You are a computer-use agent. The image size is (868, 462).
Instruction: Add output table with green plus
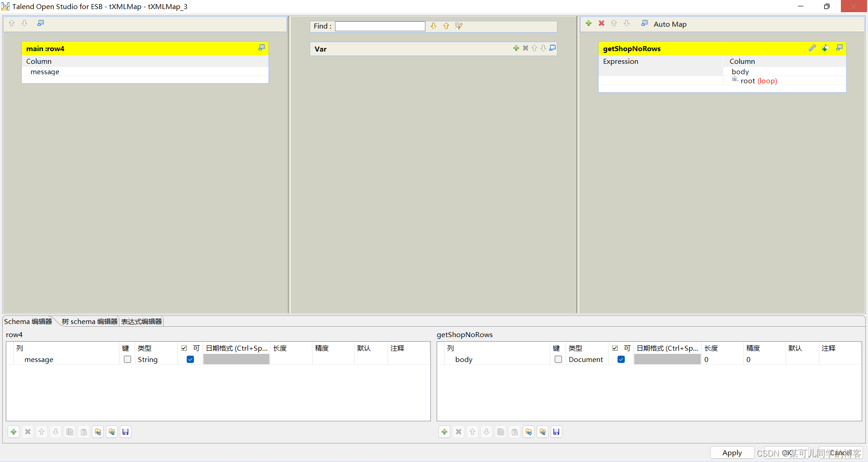pyautogui.click(x=589, y=23)
